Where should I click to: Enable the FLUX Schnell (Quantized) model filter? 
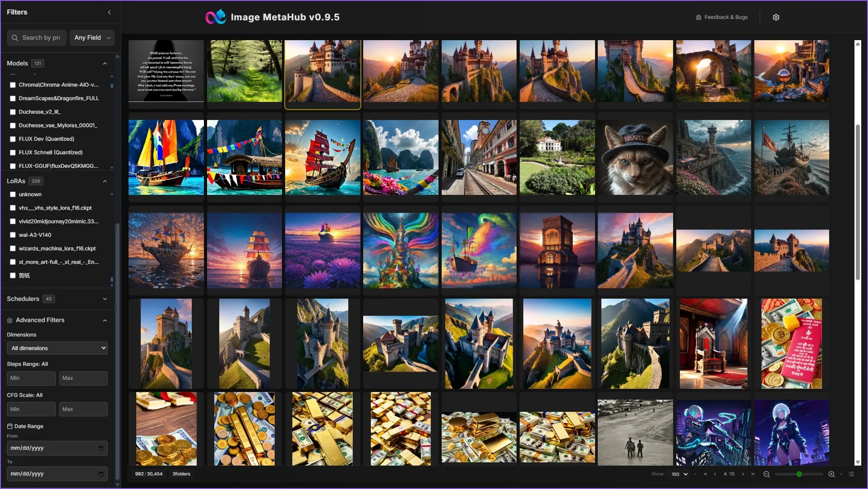[12, 152]
